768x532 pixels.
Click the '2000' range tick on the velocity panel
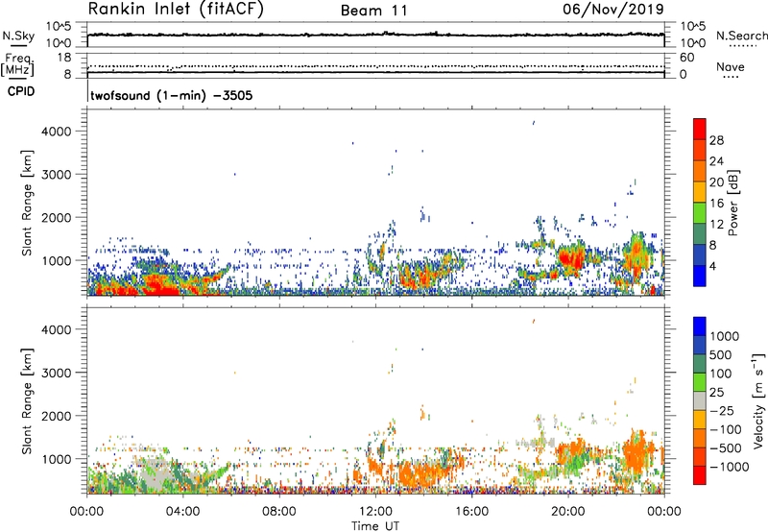(56, 416)
